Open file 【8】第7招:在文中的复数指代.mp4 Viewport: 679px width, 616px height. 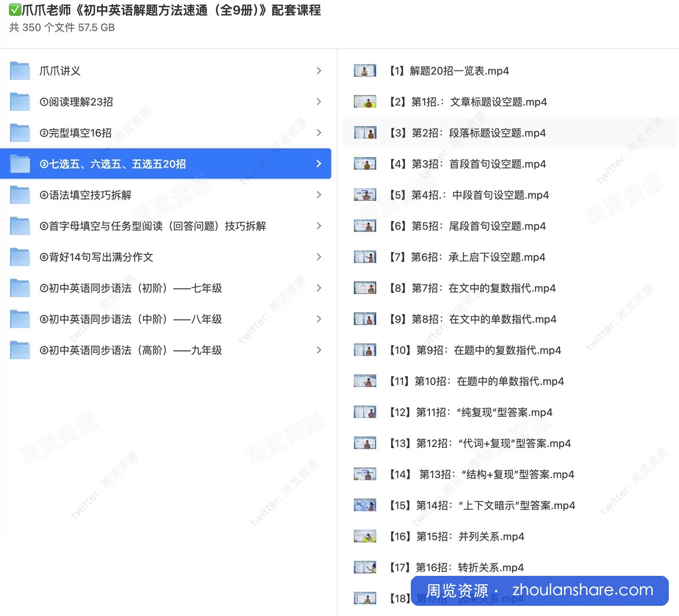point(509,288)
